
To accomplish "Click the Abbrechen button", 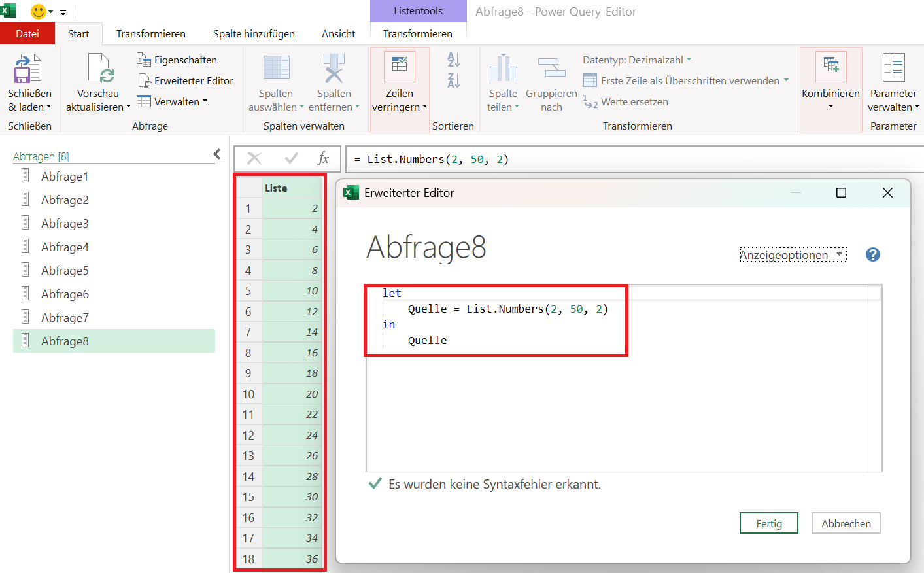I will pos(846,523).
